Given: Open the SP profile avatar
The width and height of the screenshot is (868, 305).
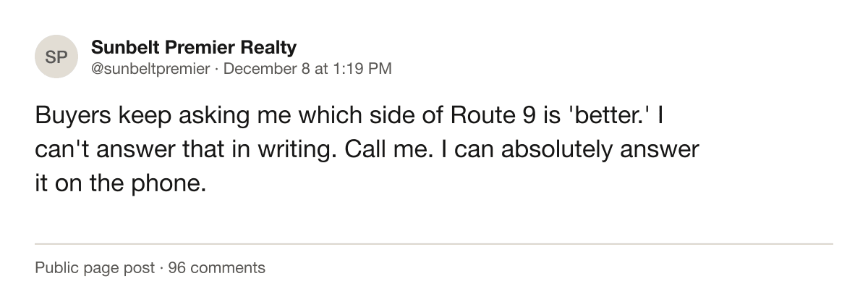Looking at the screenshot, I should tap(56, 57).
